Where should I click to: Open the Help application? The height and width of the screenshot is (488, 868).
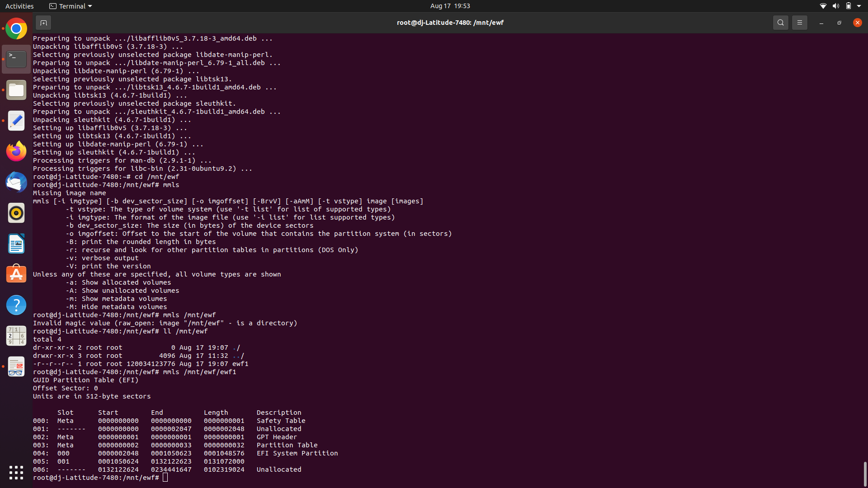16,305
